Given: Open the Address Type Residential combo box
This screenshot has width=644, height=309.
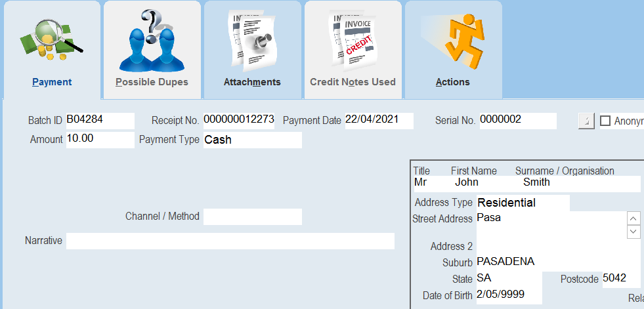Looking at the screenshot, I should 523,203.
